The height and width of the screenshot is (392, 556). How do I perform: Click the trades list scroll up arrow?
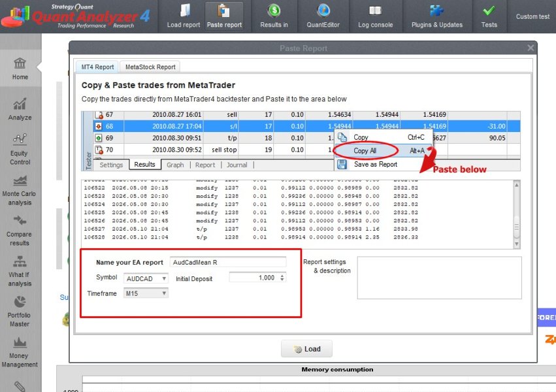[517, 185]
